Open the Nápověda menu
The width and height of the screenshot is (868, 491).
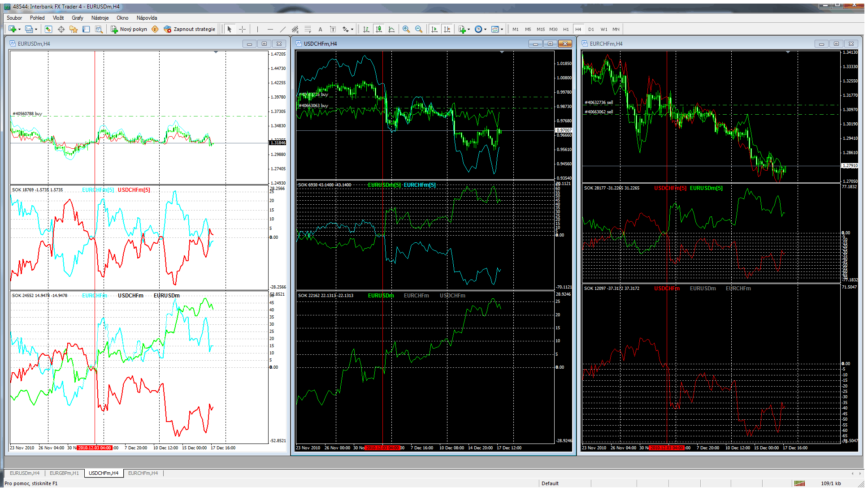(147, 18)
